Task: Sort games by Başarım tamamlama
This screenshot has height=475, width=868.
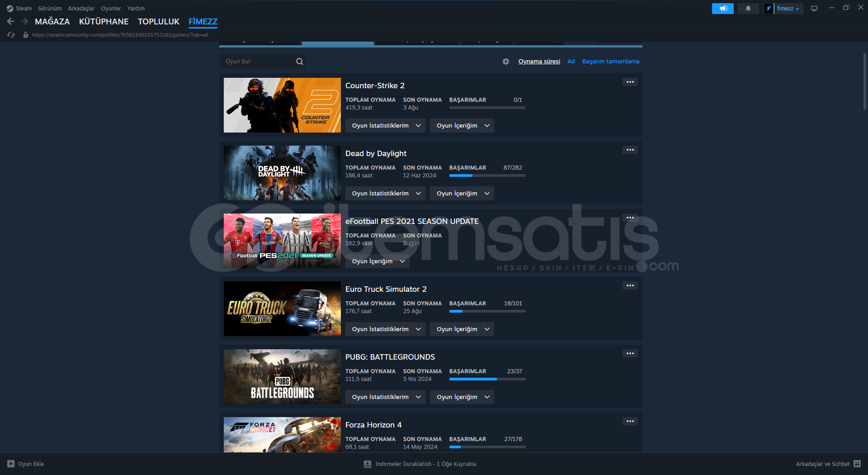Action: (x=611, y=62)
